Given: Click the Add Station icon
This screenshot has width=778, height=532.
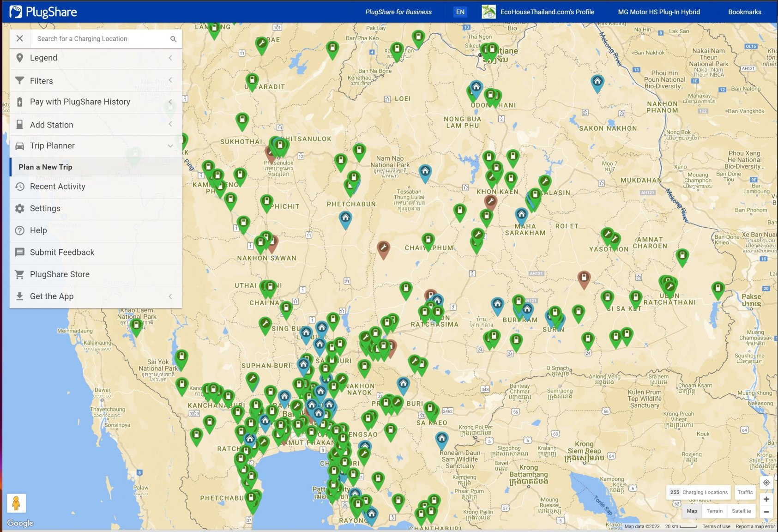Looking at the screenshot, I should click(19, 125).
